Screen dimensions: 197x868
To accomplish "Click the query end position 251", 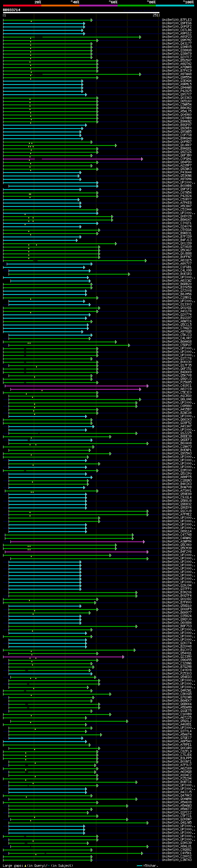I will coord(155,15).
